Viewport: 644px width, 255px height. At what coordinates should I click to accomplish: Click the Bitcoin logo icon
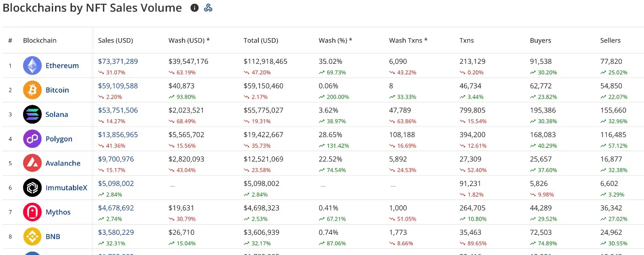32,90
